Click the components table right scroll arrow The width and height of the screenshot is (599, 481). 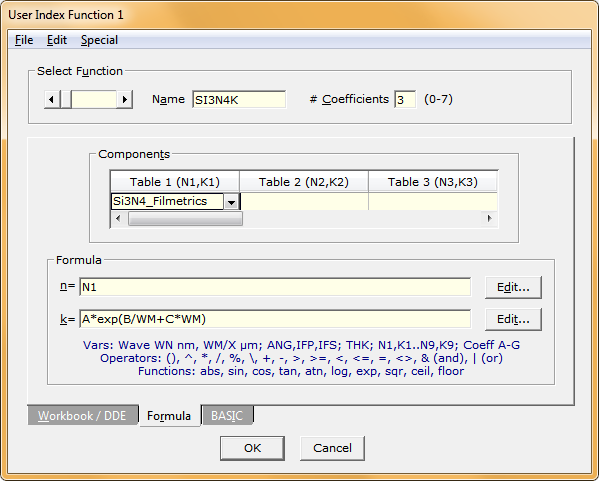489,219
